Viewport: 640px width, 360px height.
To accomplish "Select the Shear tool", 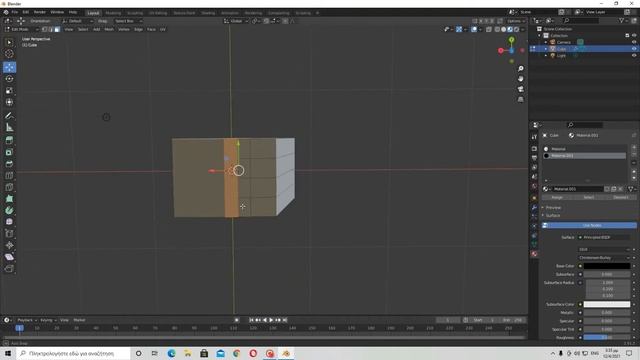I will tap(9, 257).
